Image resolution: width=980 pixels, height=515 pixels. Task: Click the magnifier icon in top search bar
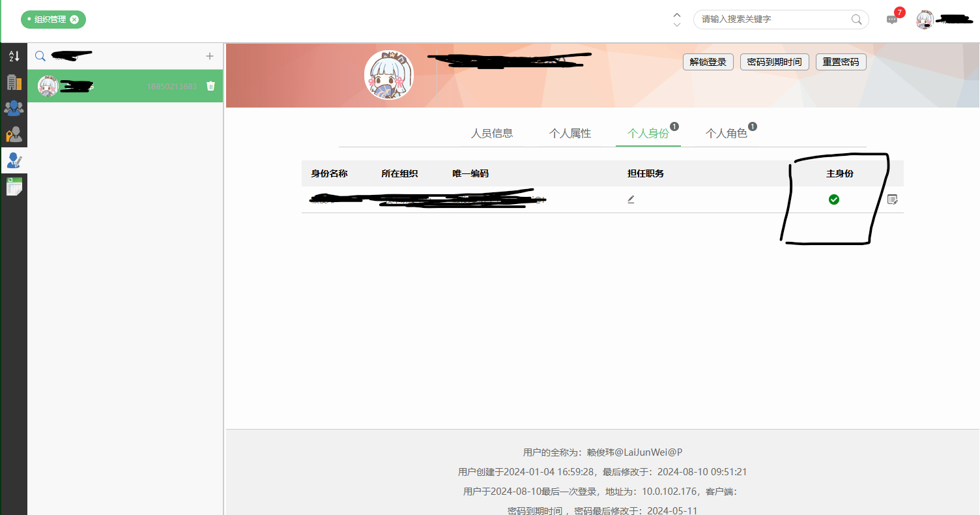856,20
